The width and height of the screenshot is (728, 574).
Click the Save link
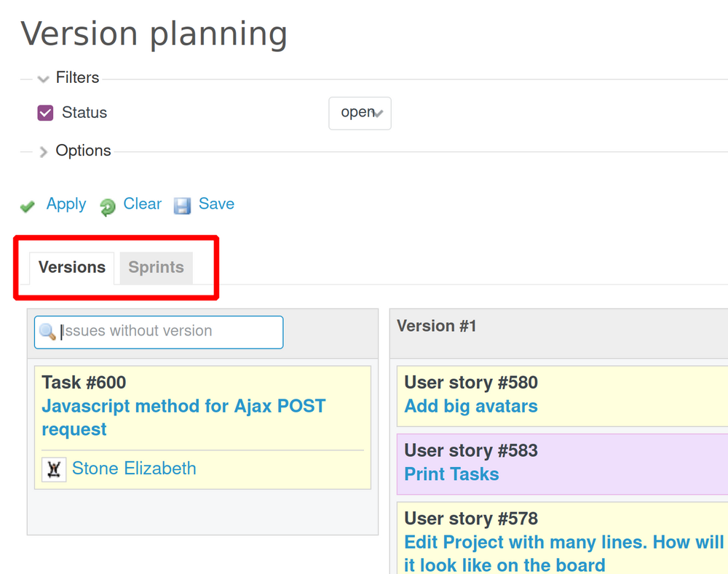point(216,204)
